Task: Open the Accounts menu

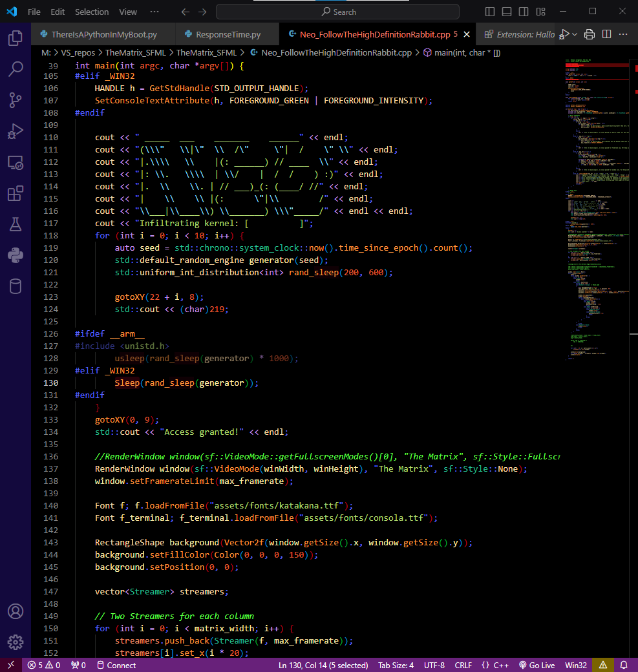Action: (x=16, y=611)
